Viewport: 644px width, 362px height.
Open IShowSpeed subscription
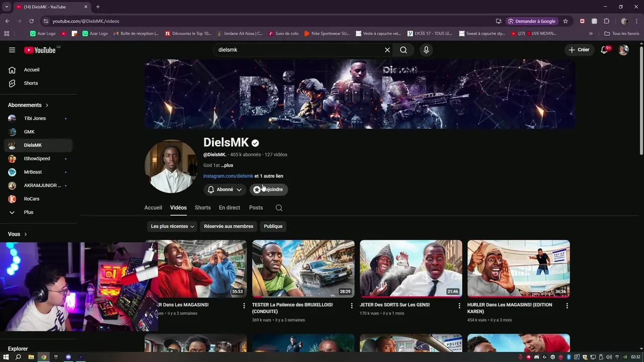coord(38,158)
